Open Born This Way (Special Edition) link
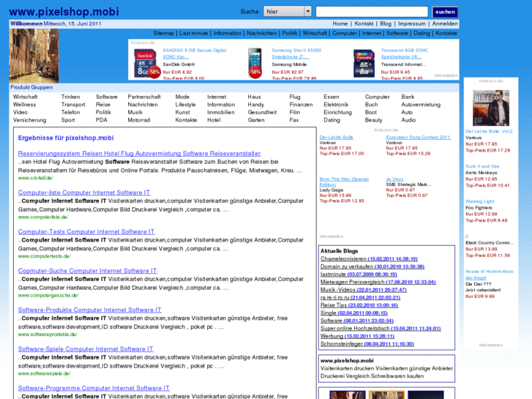Image resolution: width=532 pixels, height=399 pixels. click(x=344, y=182)
